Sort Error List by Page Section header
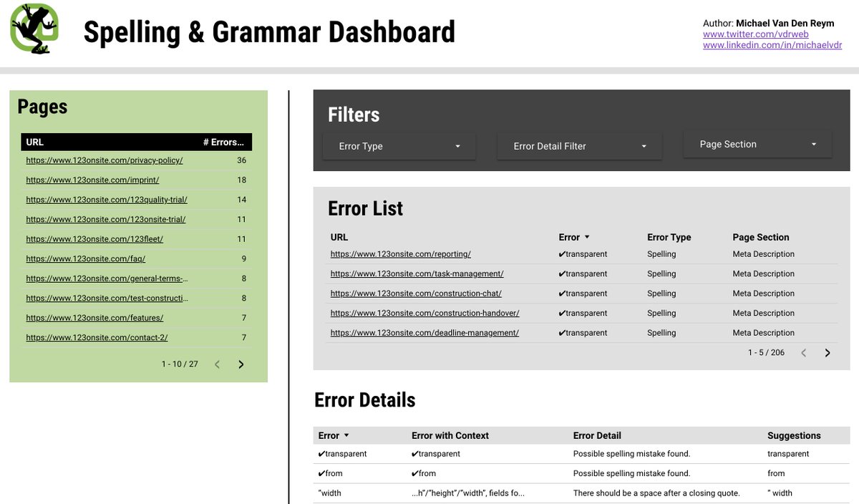This screenshot has width=859, height=504. coord(761,237)
